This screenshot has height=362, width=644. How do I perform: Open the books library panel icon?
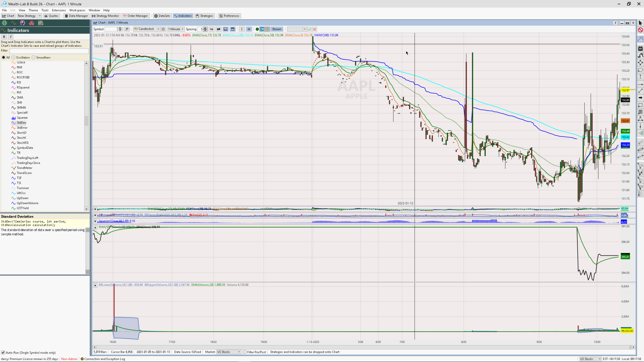tap(40, 23)
